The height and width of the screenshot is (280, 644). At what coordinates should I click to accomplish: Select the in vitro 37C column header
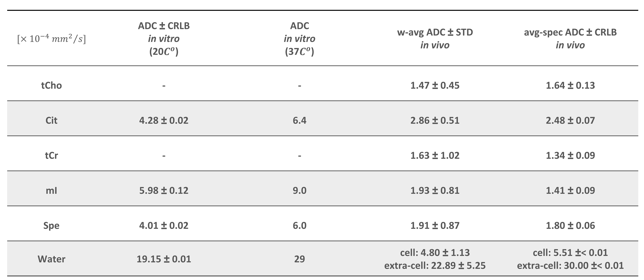(x=299, y=39)
